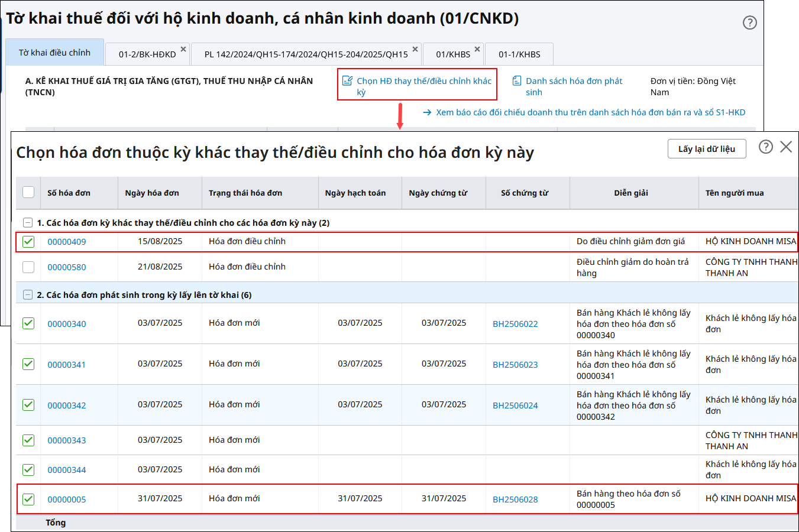Close the PL 142/2024/QH15 tab
Image resolution: width=799 pixels, height=532 pixels.
pyautogui.click(x=415, y=49)
